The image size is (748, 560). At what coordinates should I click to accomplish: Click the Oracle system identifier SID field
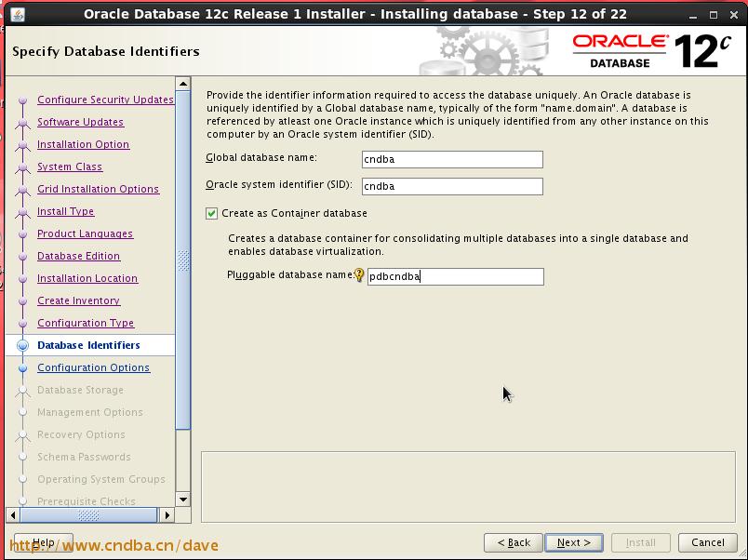(452, 186)
